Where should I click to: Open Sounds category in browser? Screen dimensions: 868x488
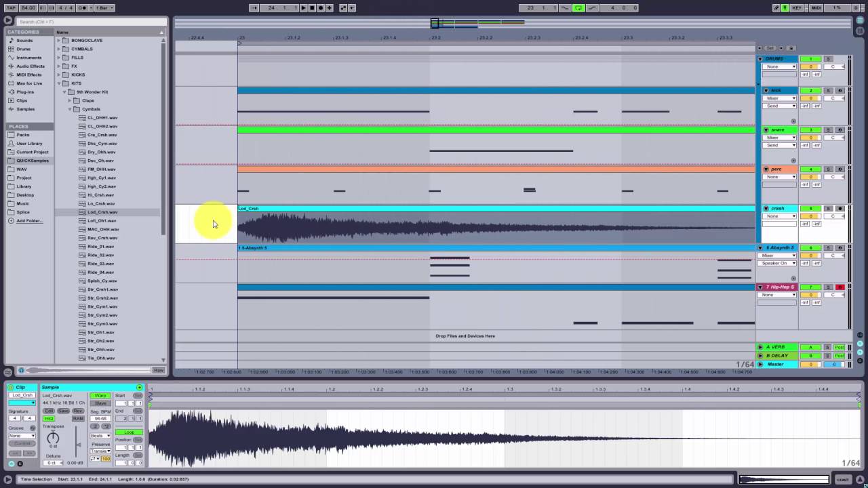coord(24,41)
